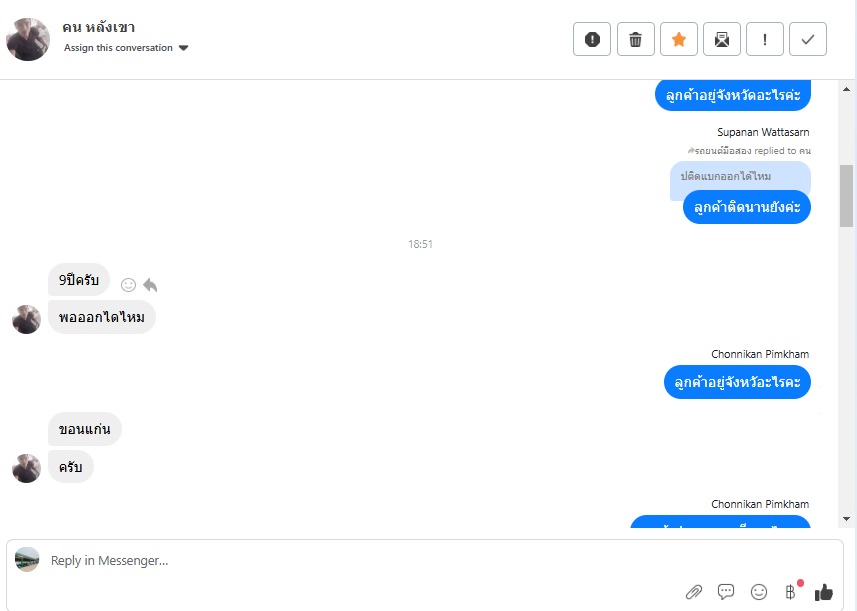The height and width of the screenshot is (611, 857).
Task: Flag conversation as priority with exclamation mark
Action: pos(765,39)
